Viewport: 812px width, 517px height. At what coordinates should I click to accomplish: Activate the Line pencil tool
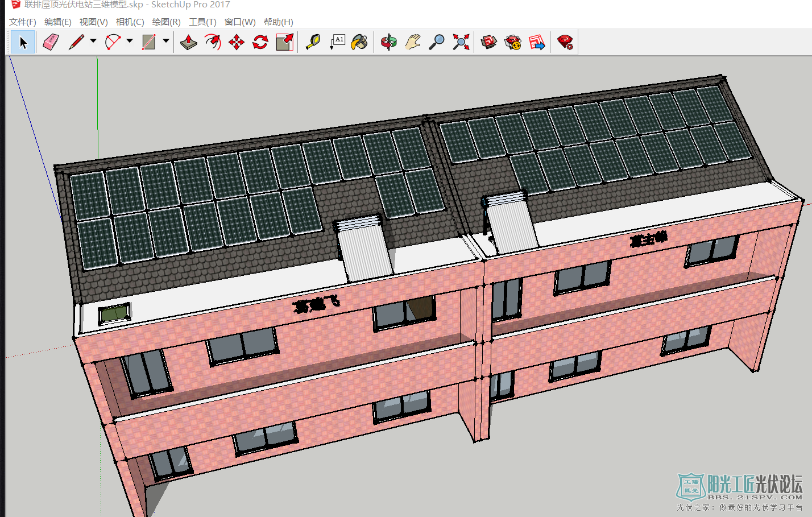(x=76, y=42)
